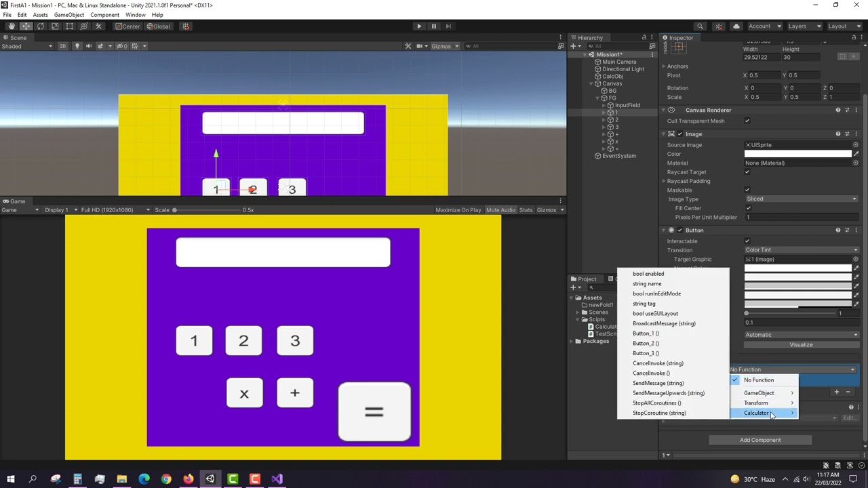Open the Layout dropdown
Screen dimensions: 868x488
pos(843,26)
